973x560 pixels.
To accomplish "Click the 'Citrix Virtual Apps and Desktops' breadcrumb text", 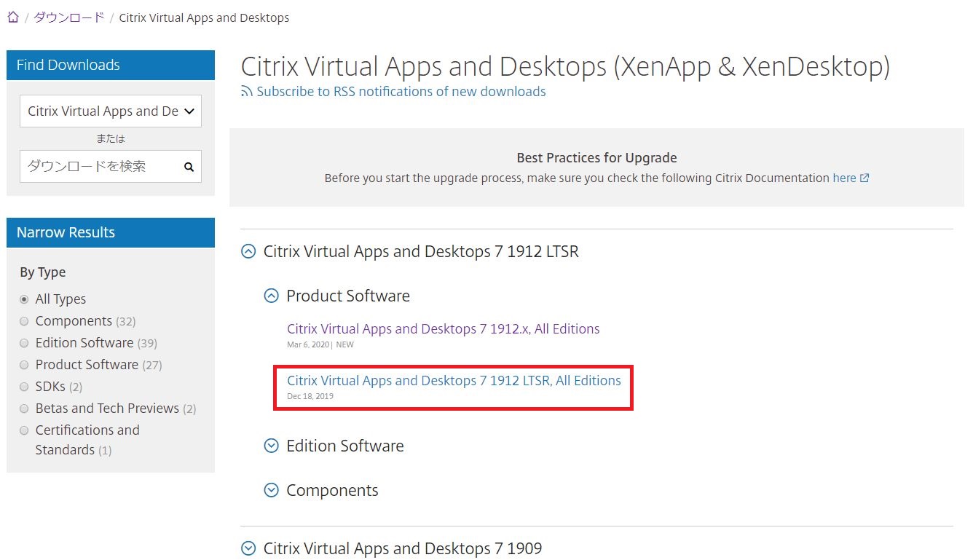I will tap(204, 17).
